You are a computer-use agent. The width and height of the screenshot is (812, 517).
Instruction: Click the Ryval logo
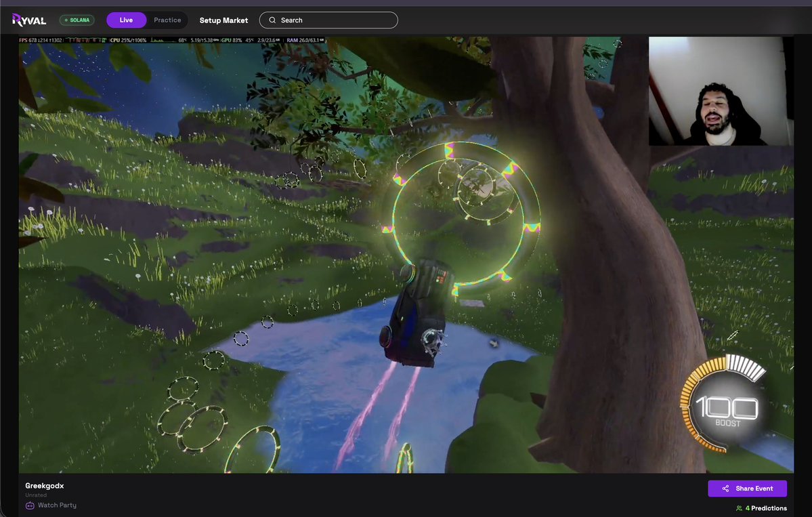tap(29, 20)
